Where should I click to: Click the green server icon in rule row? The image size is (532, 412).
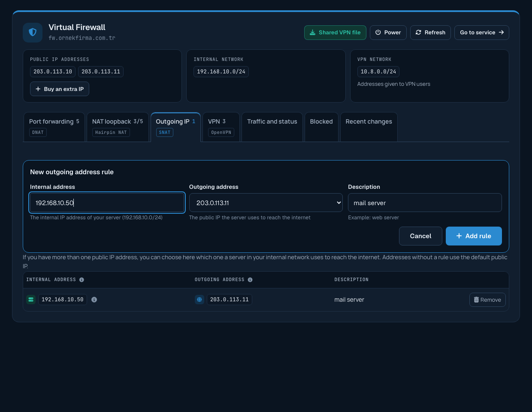pyautogui.click(x=31, y=300)
